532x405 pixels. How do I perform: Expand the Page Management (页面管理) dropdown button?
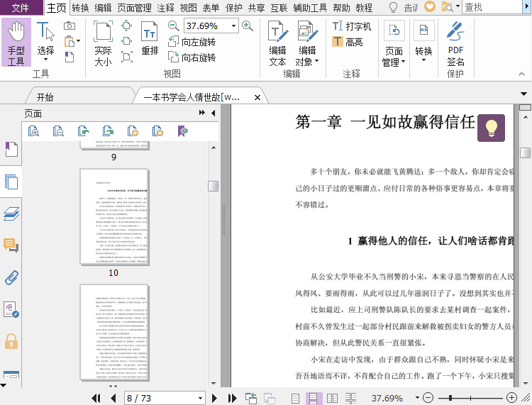click(394, 57)
